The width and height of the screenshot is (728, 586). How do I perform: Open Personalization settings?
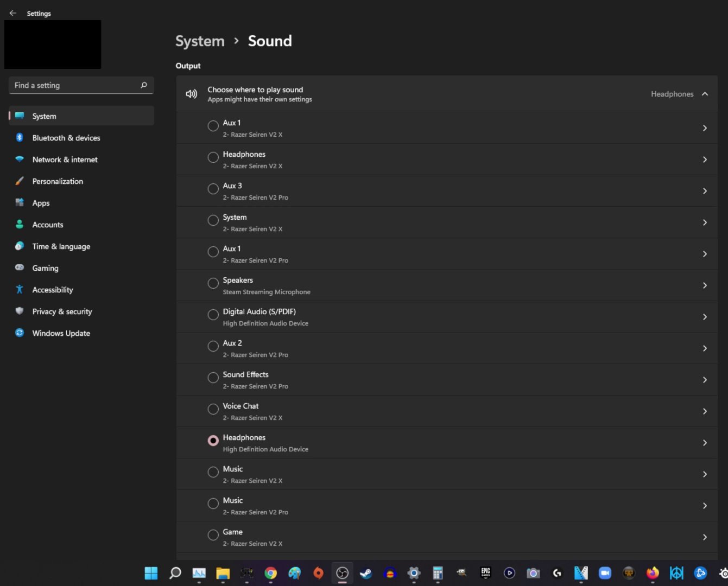tap(81, 181)
